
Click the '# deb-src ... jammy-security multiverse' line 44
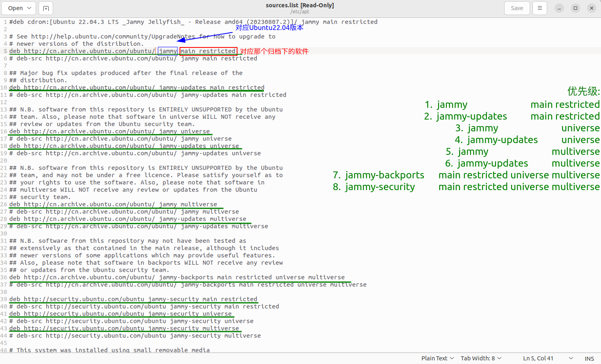pos(135,336)
